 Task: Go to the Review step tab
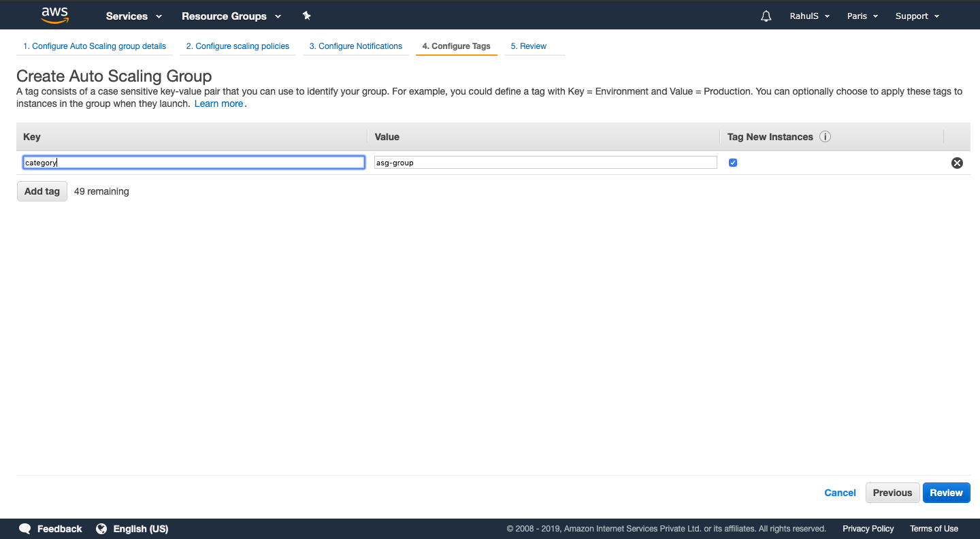tap(528, 46)
